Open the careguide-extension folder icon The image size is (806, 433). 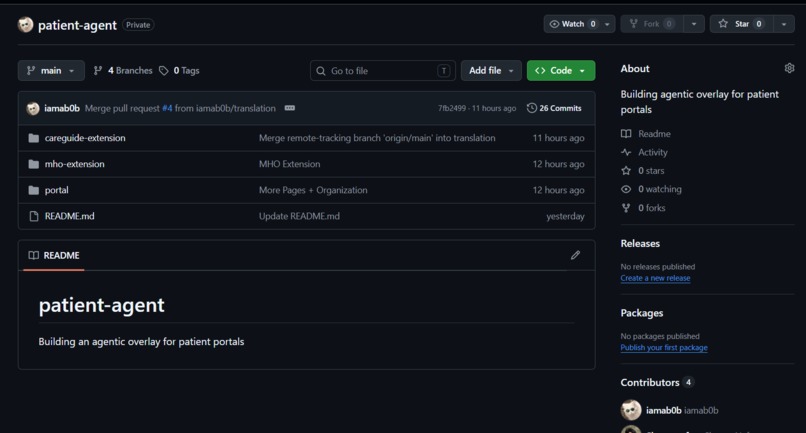pos(34,138)
